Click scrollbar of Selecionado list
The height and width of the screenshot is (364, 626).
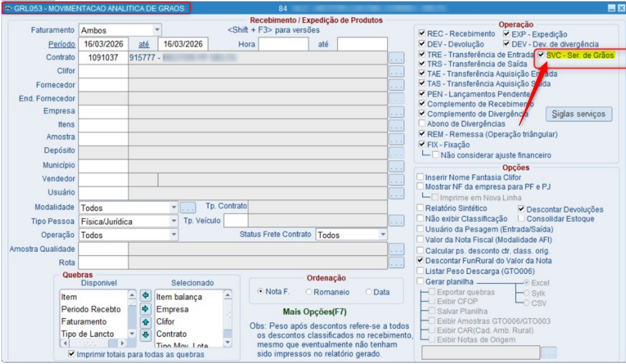pyautogui.click(x=228, y=318)
